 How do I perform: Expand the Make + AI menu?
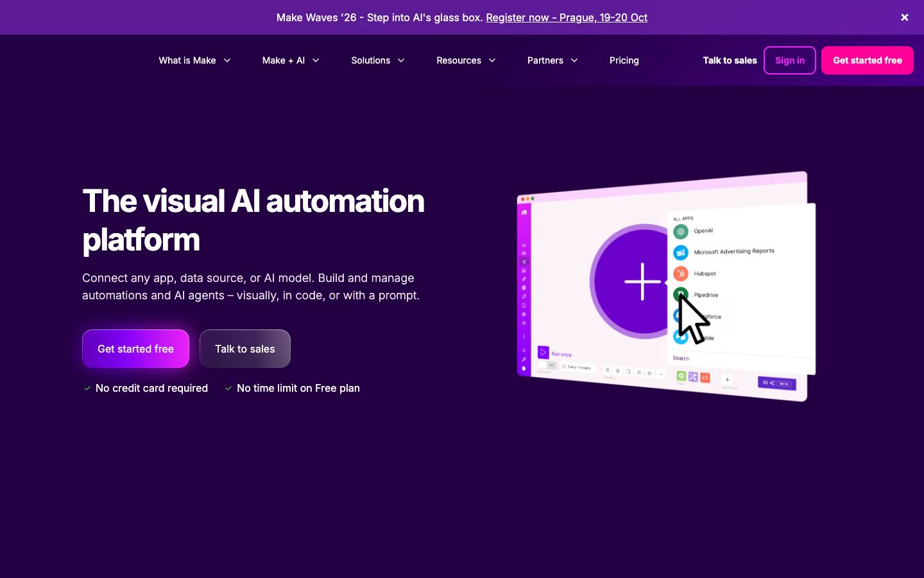291,60
